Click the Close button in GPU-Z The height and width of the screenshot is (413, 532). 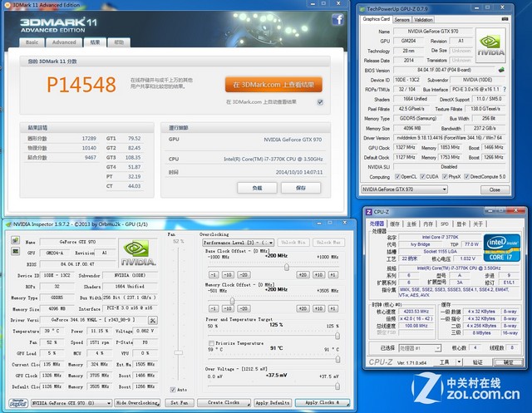[x=495, y=189]
